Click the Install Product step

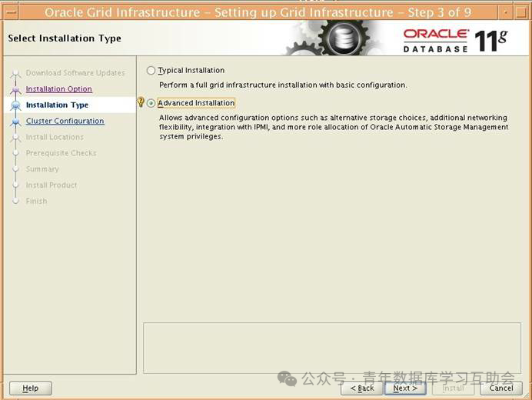pyautogui.click(x=52, y=185)
